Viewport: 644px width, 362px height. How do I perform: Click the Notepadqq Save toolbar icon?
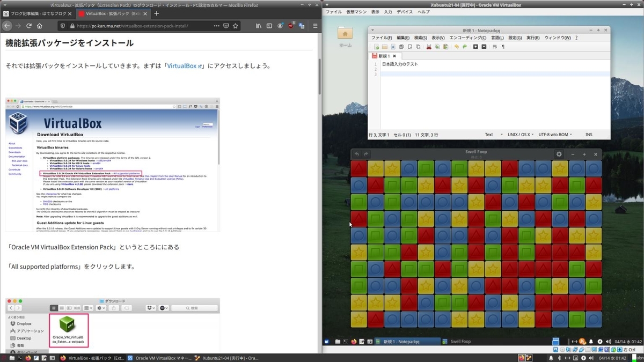[x=393, y=47]
